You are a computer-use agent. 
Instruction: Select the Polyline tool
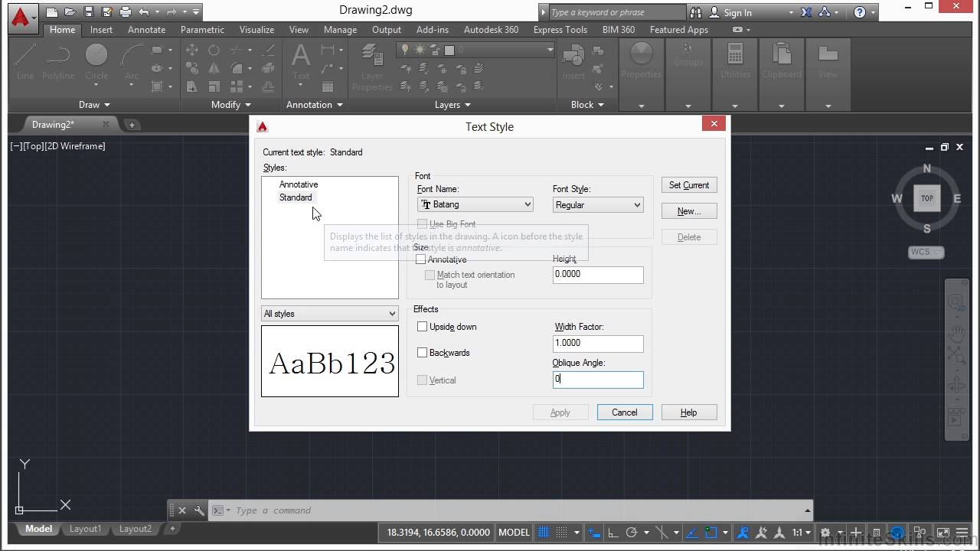point(58,61)
